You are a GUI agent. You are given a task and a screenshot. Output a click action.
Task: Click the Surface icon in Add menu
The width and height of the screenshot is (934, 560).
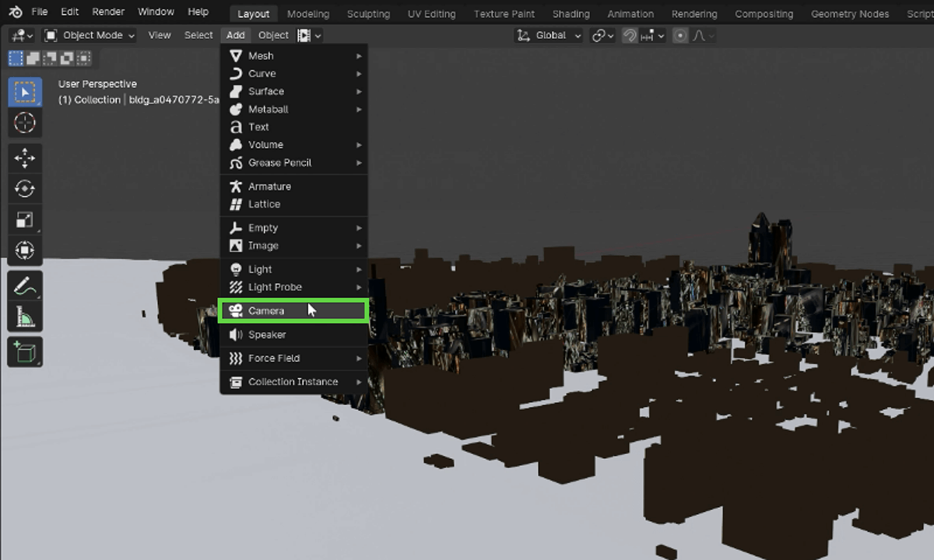[236, 92]
